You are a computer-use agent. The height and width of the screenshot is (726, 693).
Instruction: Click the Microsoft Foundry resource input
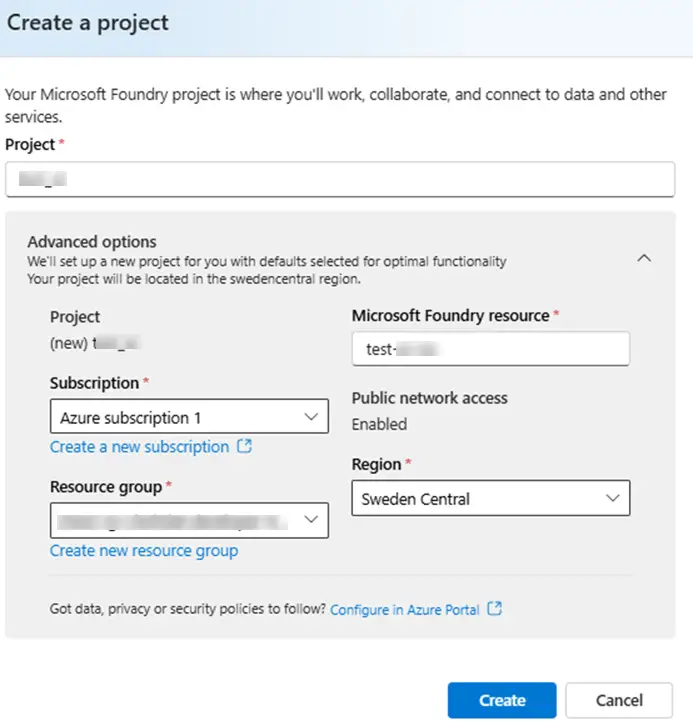pyautogui.click(x=490, y=349)
